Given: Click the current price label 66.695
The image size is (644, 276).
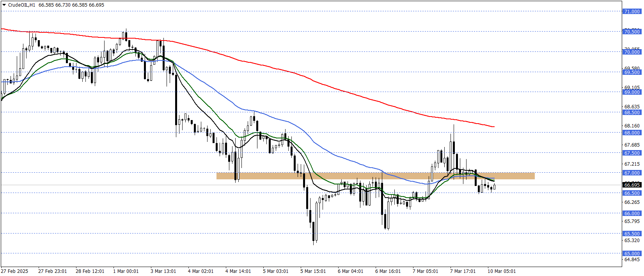Looking at the screenshot, I should point(632,185).
